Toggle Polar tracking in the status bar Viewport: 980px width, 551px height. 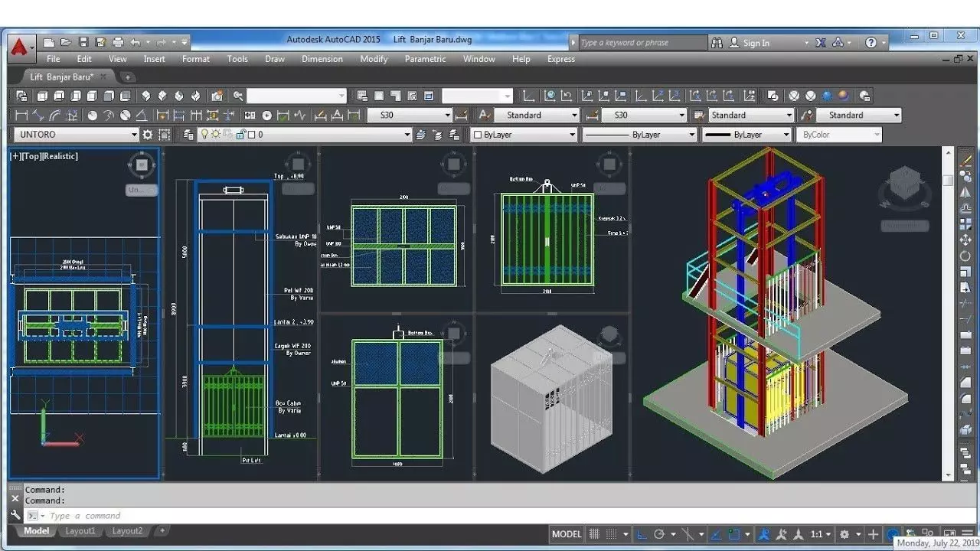pos(658,534)
